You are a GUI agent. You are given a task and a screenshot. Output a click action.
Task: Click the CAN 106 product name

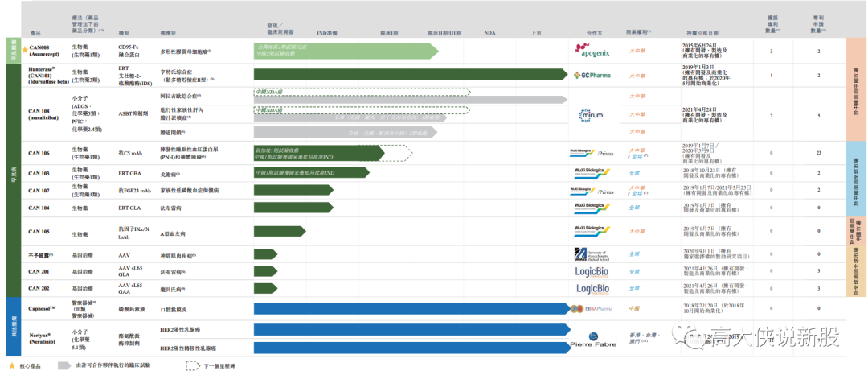pos(39,153)
